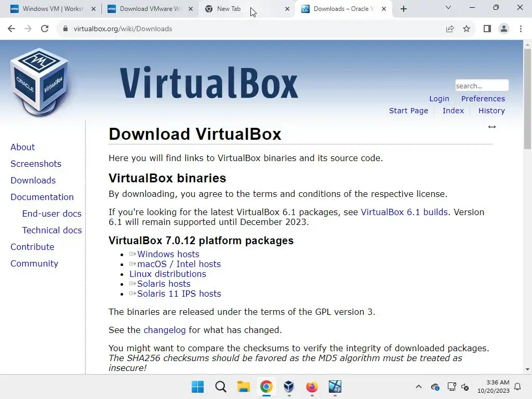Open the Windows Start menu
The image size is (532, 399).
click(x=198, y=387)
